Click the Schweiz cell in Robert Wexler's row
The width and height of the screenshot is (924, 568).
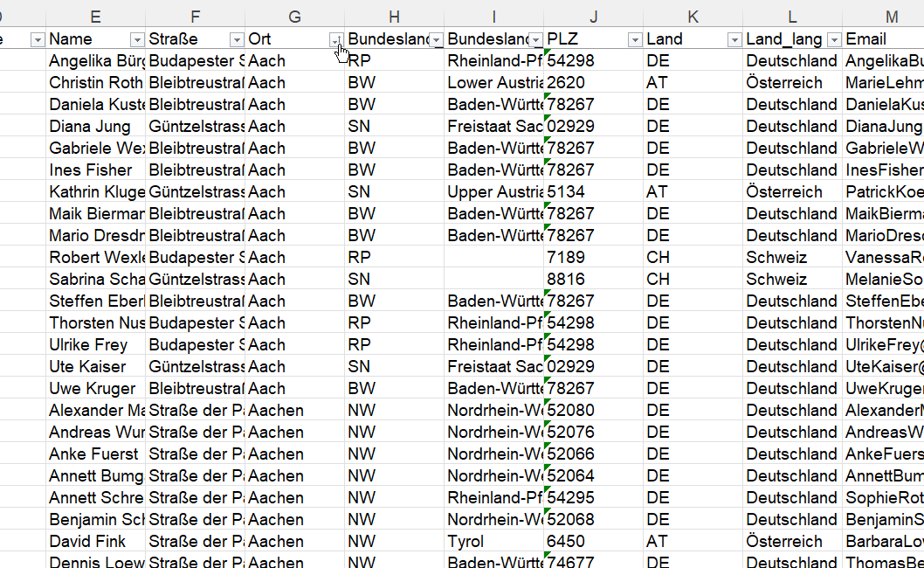tap(792, 258)
